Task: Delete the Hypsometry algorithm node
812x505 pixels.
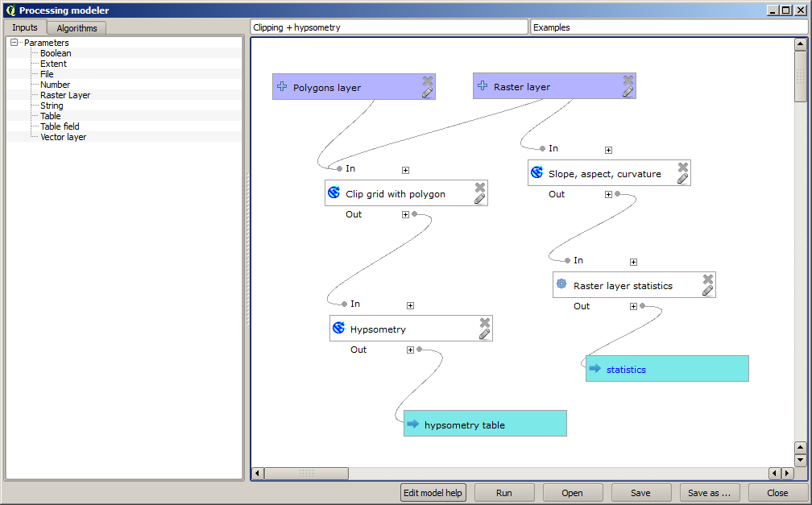Action: tap(485, 322)
